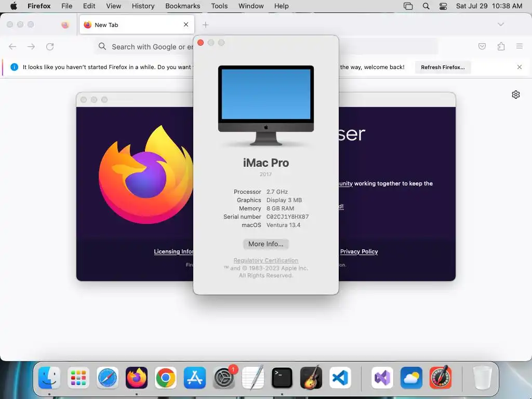Open Spotlight search in menu bar
This screenshot has height=399, width=532.
426,6
